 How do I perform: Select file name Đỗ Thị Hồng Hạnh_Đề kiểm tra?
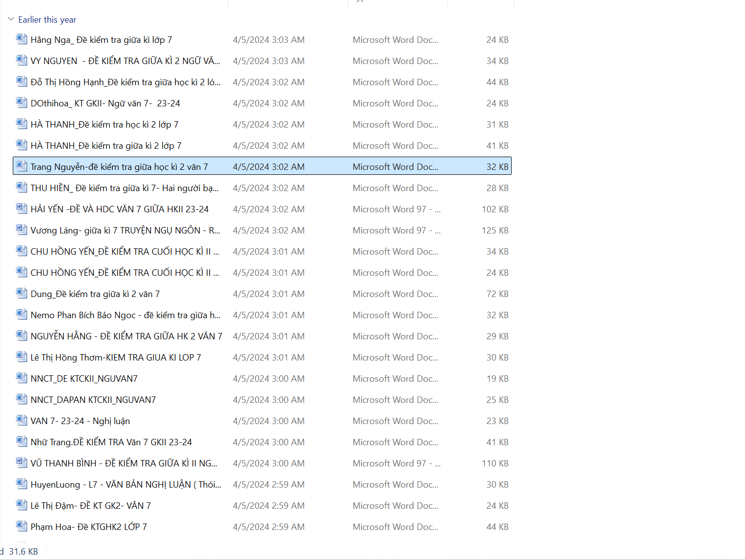(x=126, y=82)
